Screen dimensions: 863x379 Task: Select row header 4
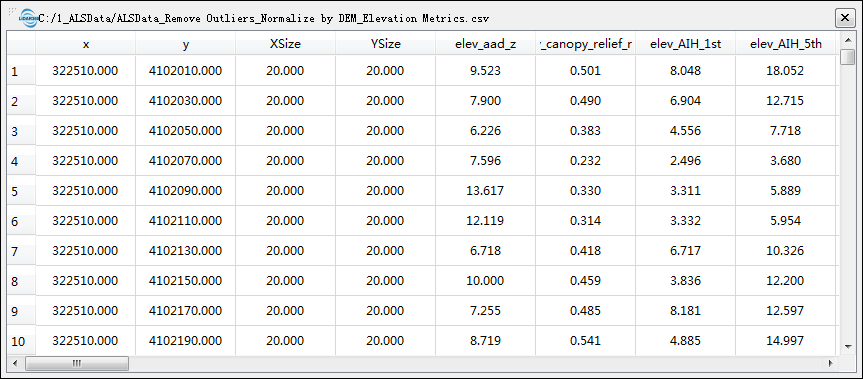[x=21, y=161]
